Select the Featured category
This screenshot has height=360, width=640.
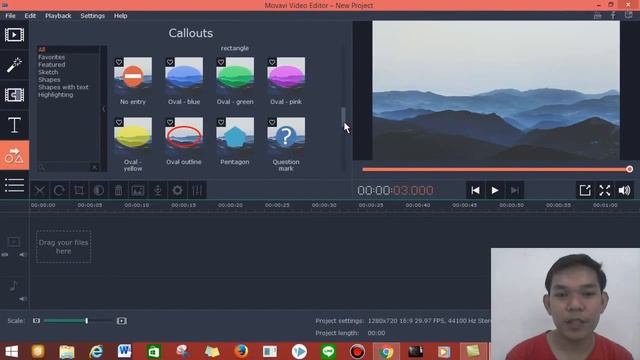pyautogui.click(x=51, y=64)
